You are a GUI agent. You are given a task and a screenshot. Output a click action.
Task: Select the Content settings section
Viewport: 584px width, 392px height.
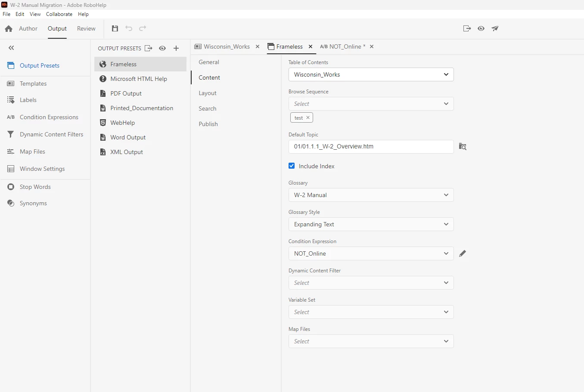point(209,77)
